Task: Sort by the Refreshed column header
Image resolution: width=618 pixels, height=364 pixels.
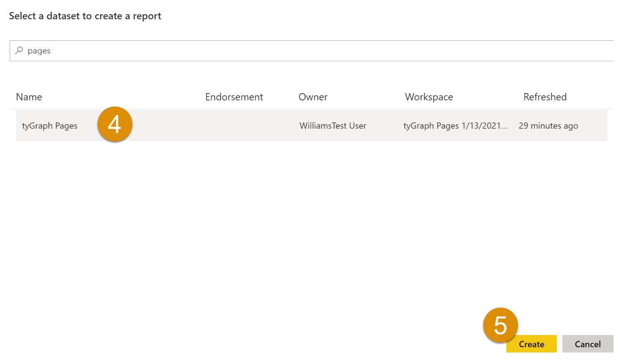Action: [x=545, y=97]
